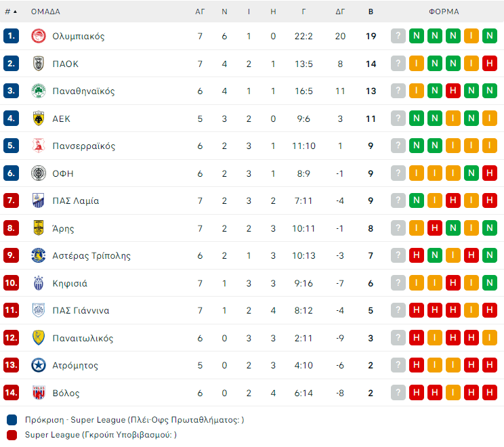The height and width of the screenshot is (447, 504).
Task: Click the Άρης team crest
Action: click(x=39, y=228)
